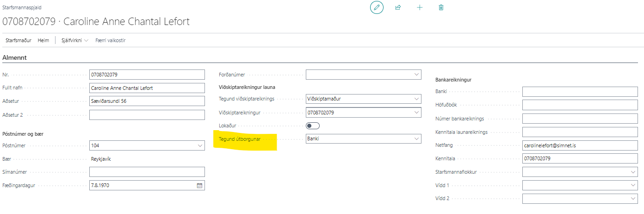Open the Tegund útborgunar dropdown
The width and height of the screenshot is (644, 214).
coord(416,138)
